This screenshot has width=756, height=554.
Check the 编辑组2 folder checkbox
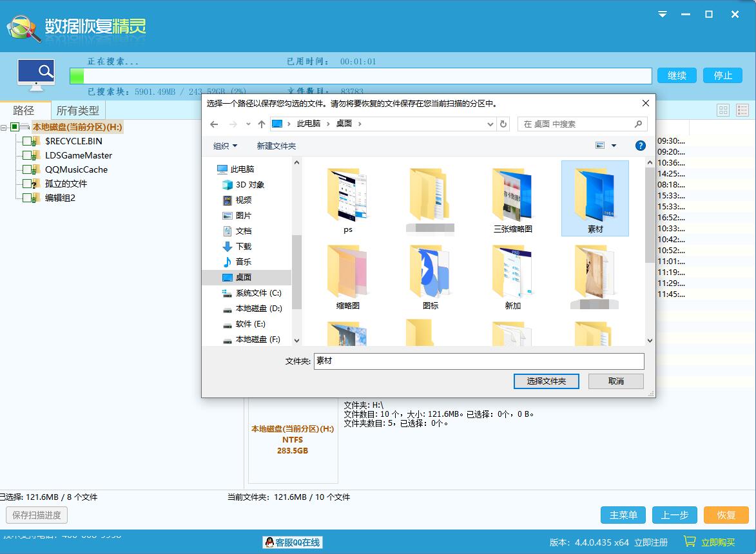[27, 198]
